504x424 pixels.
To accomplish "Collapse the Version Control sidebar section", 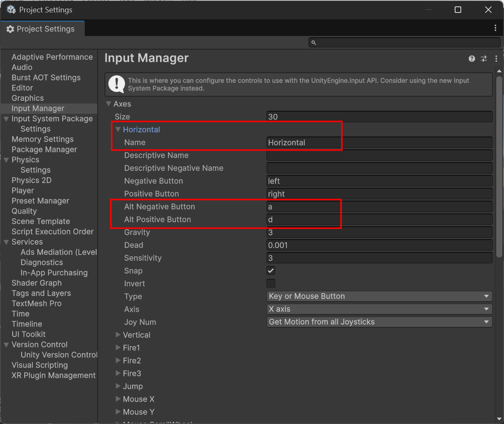I will pyautogui.click(x=6, y=345).
